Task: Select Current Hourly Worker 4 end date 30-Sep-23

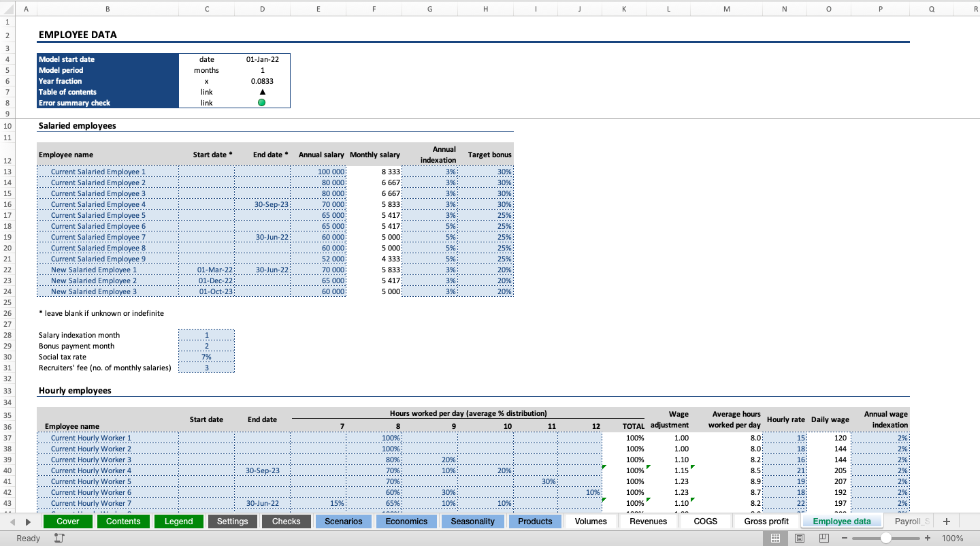Action: point(262,470)
